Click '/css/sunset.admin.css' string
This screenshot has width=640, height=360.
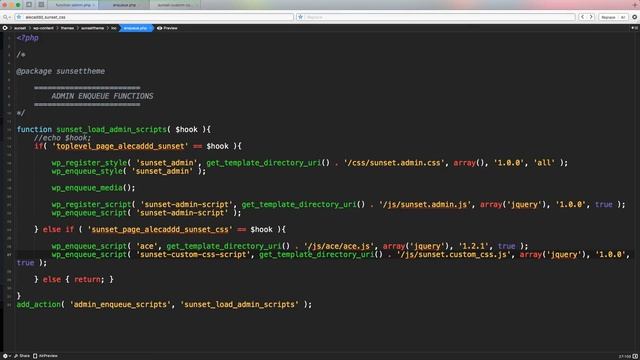(x=394, y=163)
